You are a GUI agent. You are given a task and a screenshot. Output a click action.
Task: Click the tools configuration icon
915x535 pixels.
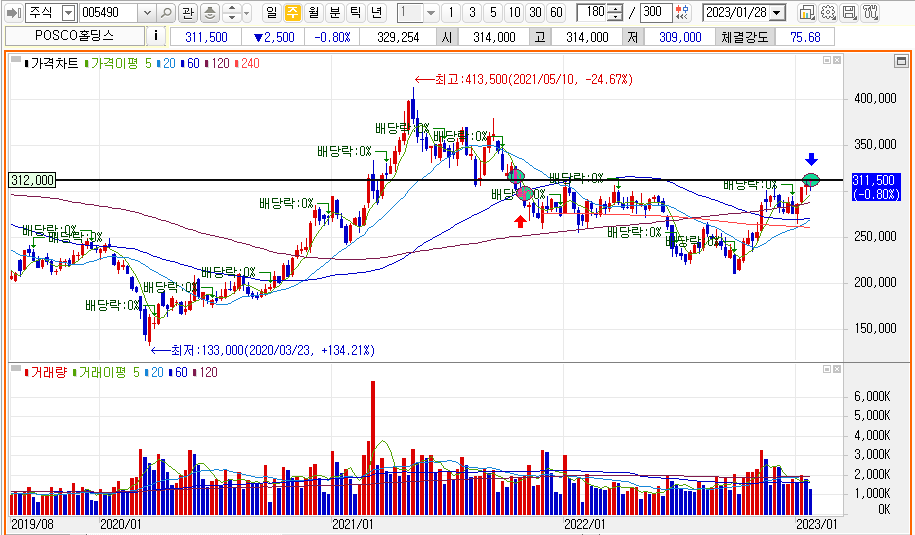point(871,12)
